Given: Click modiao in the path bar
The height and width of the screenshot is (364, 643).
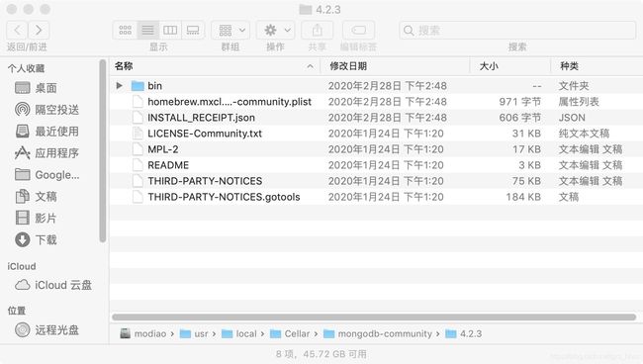Looking at the screenshot, I should (144, 333).
